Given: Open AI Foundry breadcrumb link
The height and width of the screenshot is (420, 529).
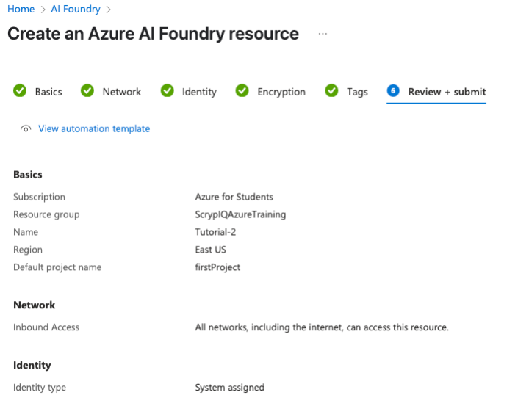Looking at the screenshot, I should pyautogui.click(x=76, y=9).
